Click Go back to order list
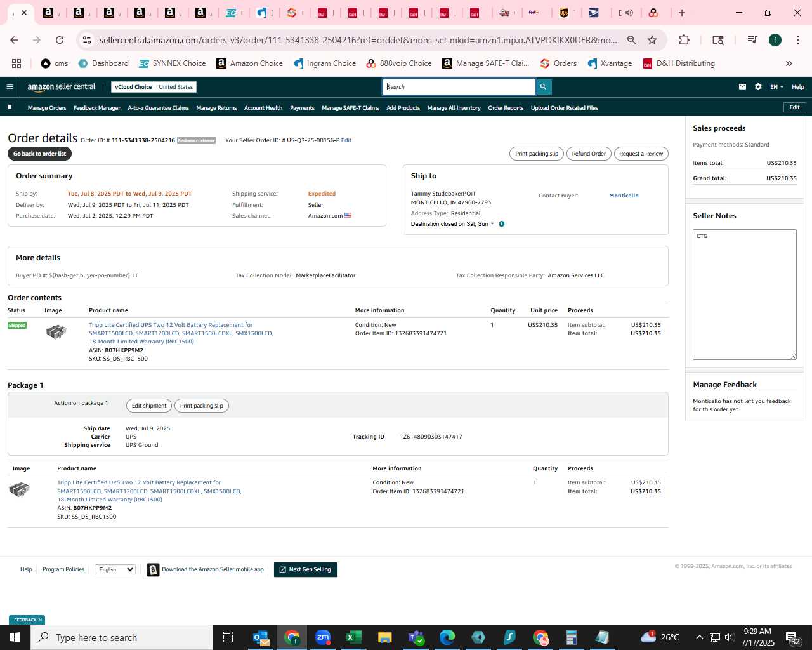 [x=39, y=154]
